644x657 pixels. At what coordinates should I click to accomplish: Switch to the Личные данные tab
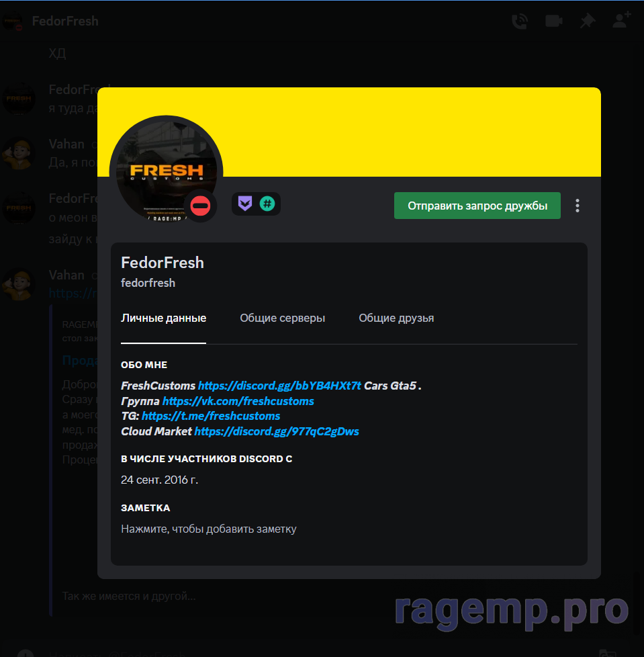(x=163, y=318)
